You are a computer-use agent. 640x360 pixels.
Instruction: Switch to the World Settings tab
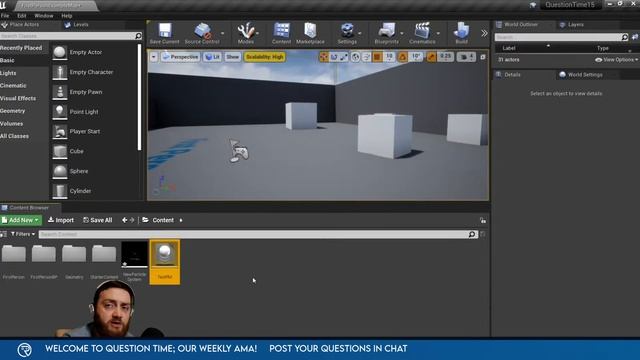pyautogui.click(x=581, y=75)
